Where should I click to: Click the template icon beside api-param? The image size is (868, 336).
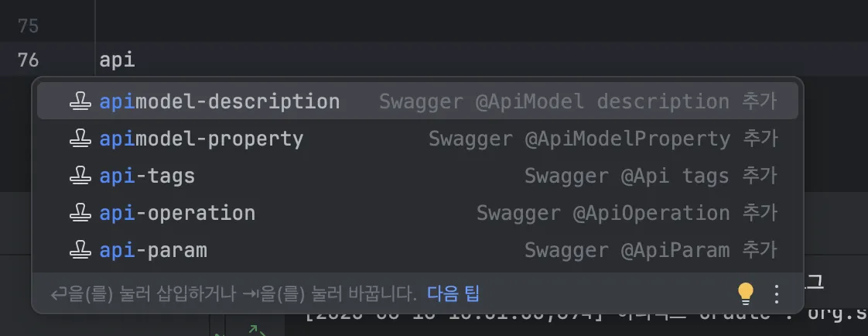pyautogui.click(x=80, y=251)
